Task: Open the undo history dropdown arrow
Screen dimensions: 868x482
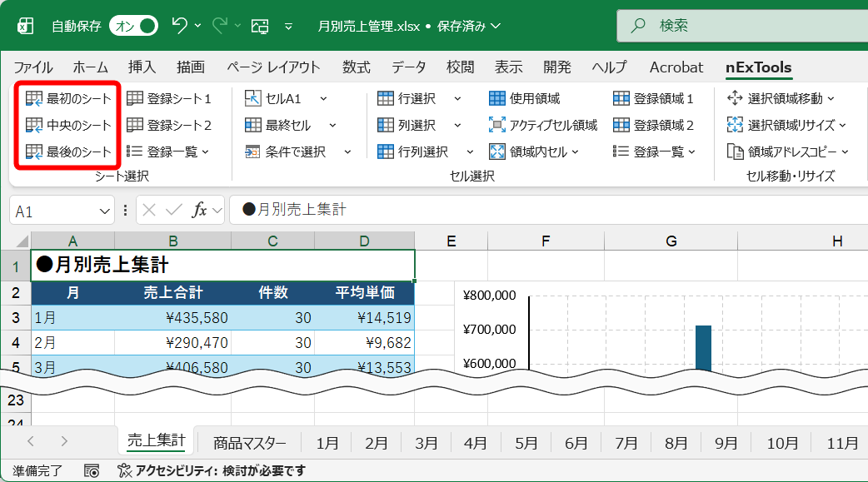Action: tap(197, 26)
